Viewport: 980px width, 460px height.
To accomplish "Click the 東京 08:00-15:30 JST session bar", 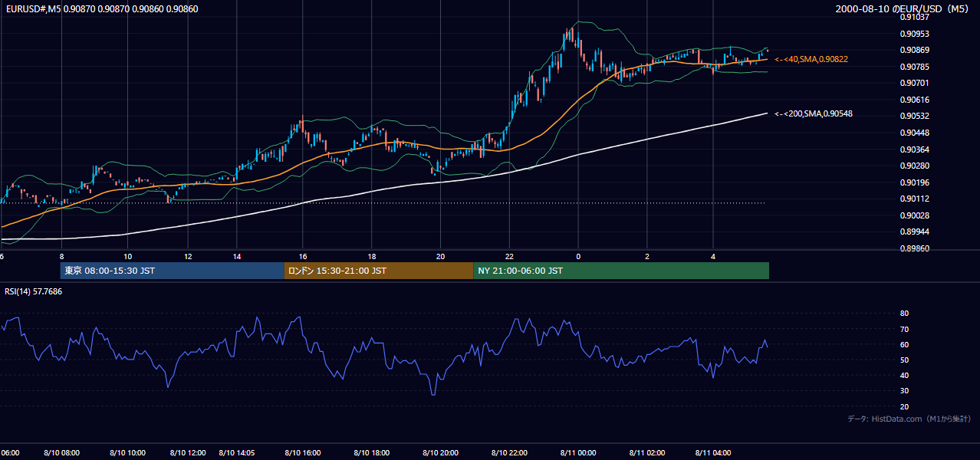I will [x=172, y=271].
